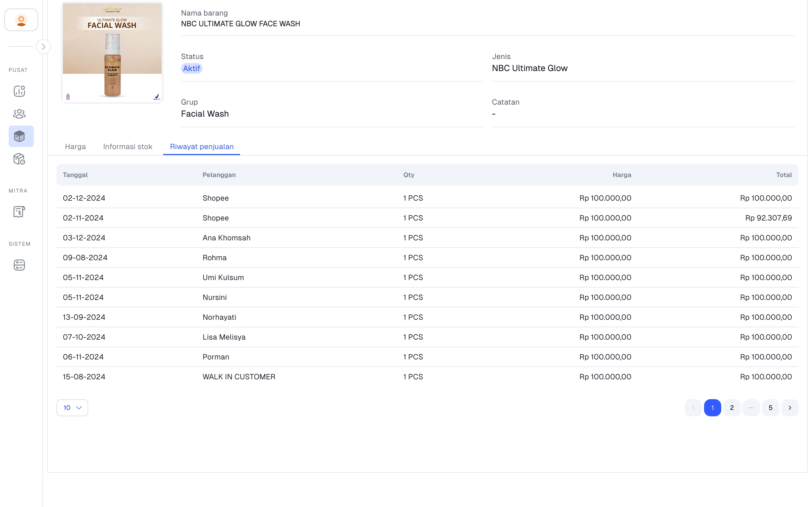Open the stock box with clock icon
This screenshot has height=507, width=812.
pyautogui.click(x=19, y=159)
